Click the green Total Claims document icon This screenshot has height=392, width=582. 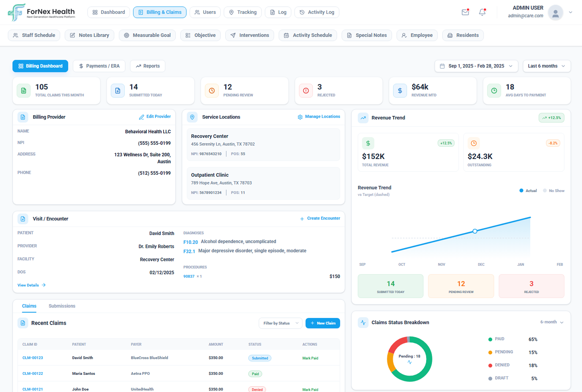(x=23, y=90)
